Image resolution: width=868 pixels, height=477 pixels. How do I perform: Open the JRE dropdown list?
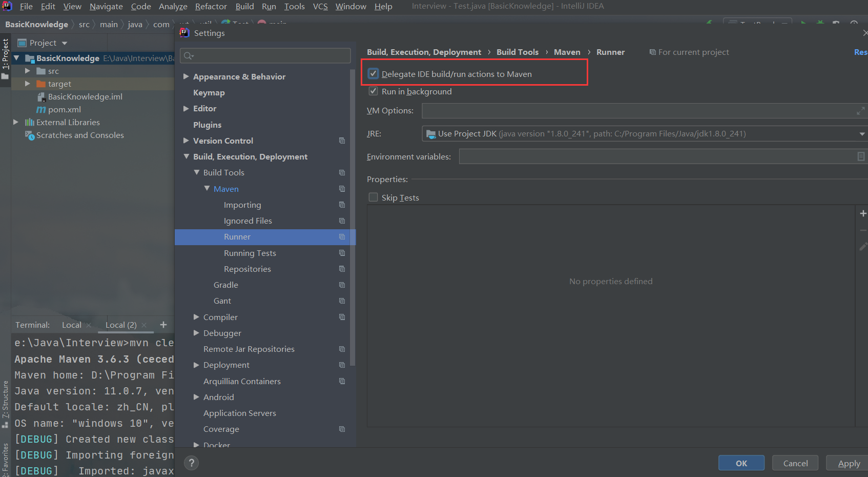(x=862, y=134)
